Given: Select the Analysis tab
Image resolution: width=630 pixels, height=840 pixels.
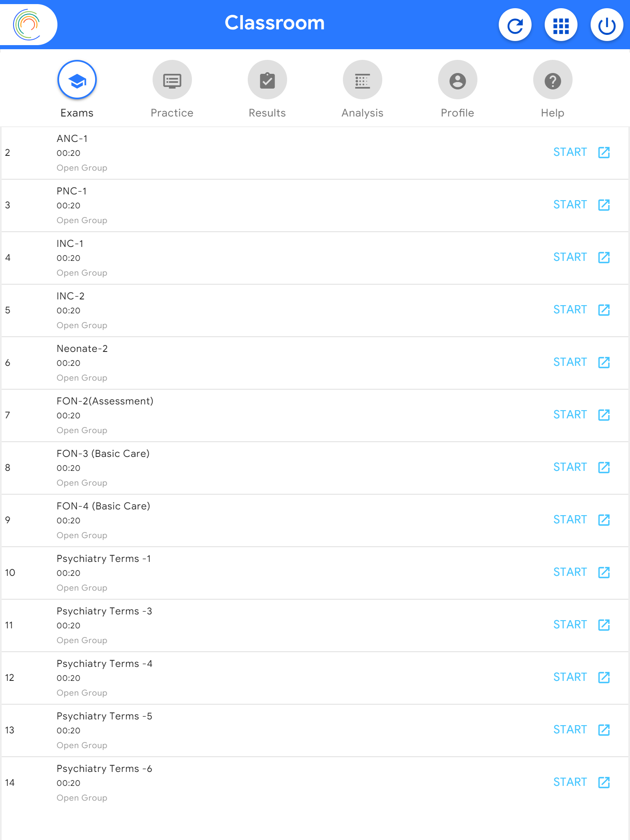Looking at the screenshot, I should [363, 80].
